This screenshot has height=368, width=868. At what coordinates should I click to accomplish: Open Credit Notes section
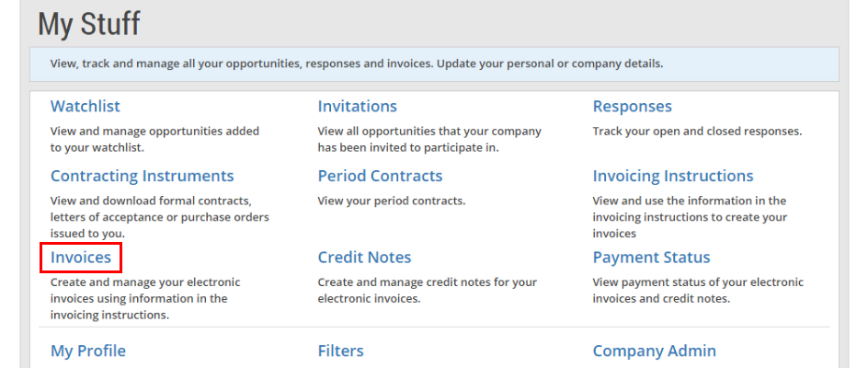tap(364, 258)
